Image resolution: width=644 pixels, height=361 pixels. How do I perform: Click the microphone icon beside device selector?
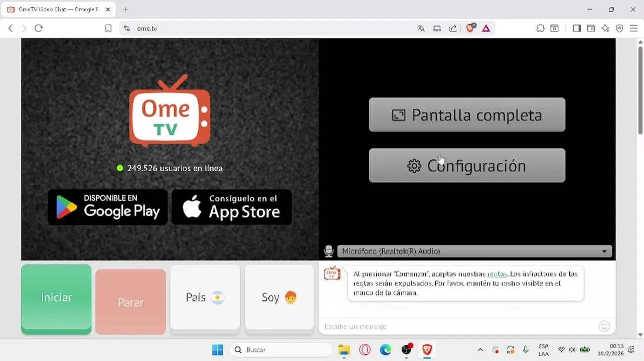click(x=329, y=251)
